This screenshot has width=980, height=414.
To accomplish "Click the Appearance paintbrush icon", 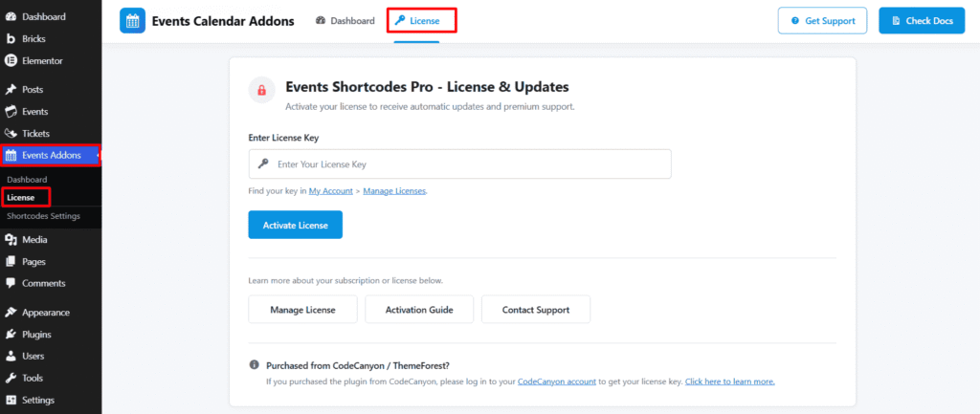I will pos(11,313).
